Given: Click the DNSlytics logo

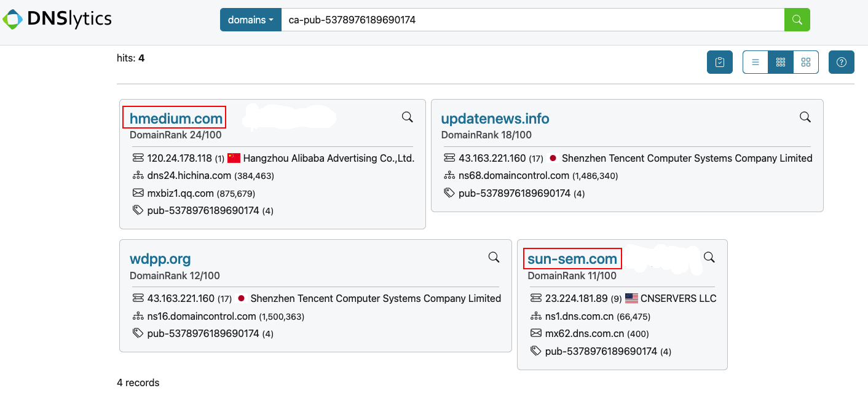Looking at the screenshot, I should (x=57, y=19).
